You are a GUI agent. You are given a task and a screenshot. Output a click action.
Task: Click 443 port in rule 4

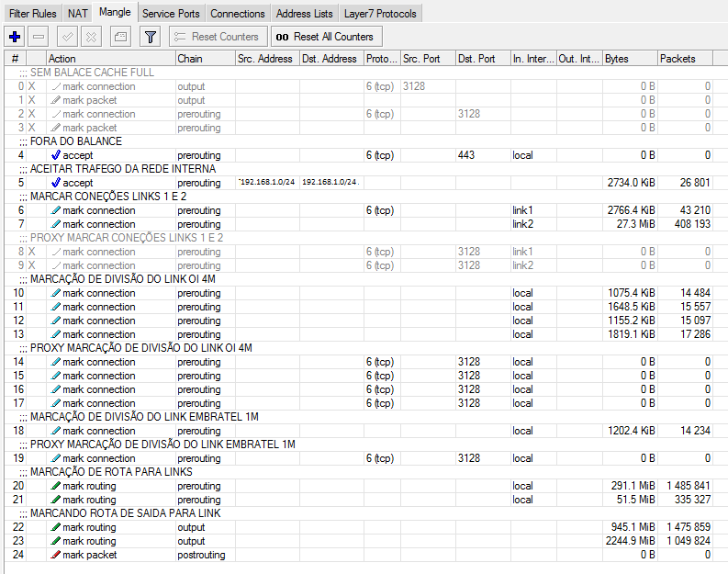click(466, 155)
